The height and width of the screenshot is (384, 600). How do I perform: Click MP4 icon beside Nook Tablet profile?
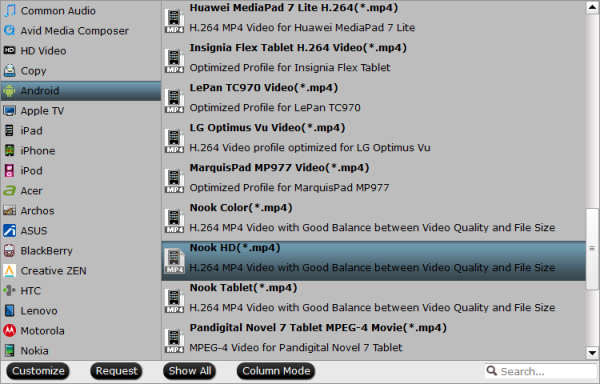coord(174,300)
